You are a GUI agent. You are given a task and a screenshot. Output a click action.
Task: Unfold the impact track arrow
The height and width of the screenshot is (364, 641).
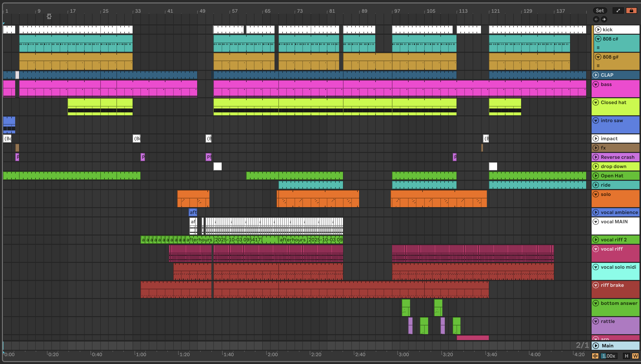pyautogui.click(x=596, y=139)
